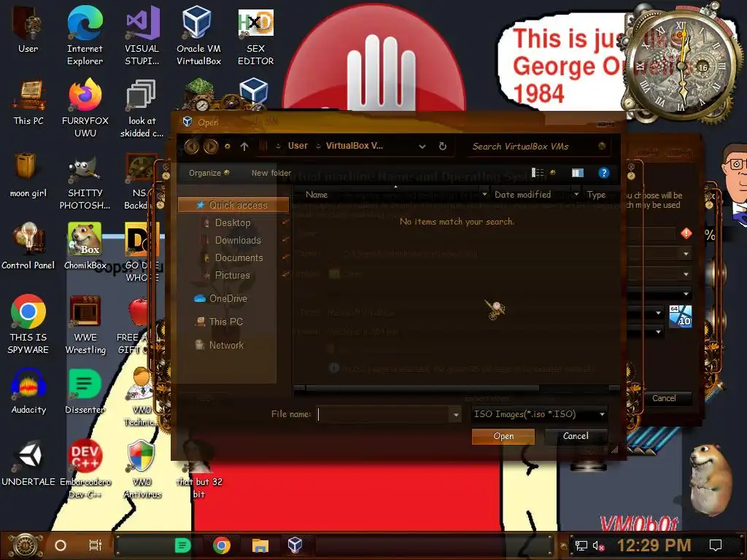Open Task View on taskbar

(x=96, y=545)
